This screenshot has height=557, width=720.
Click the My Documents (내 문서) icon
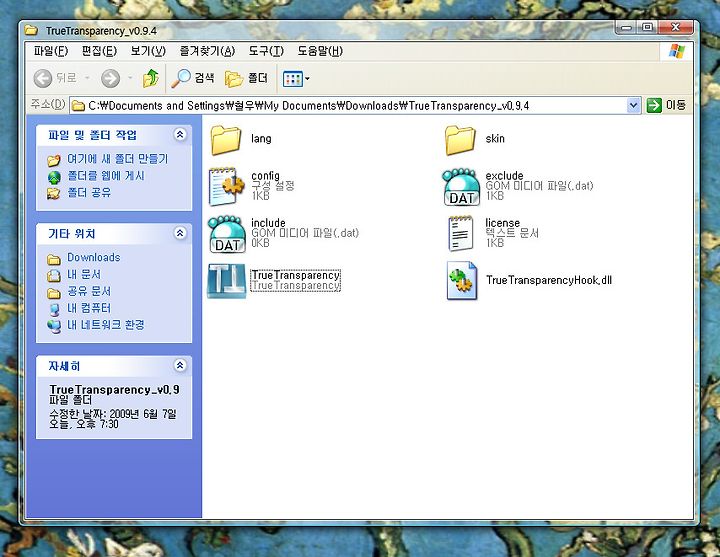pyautogui.click(x=54, y=276)
